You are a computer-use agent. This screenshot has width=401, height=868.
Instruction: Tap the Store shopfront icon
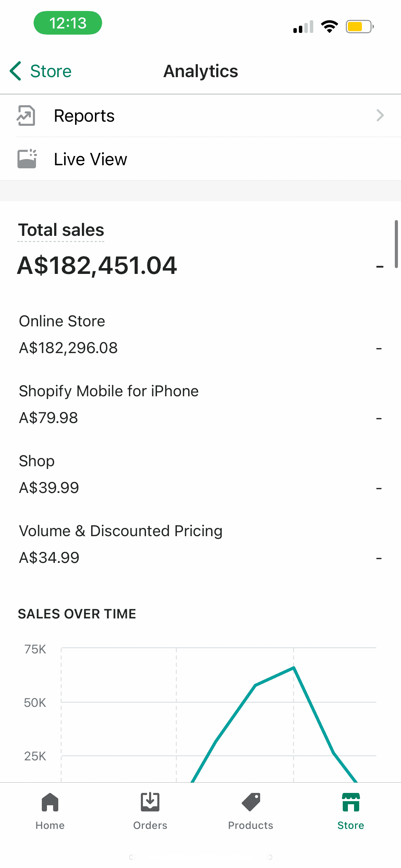pos(351,802)
